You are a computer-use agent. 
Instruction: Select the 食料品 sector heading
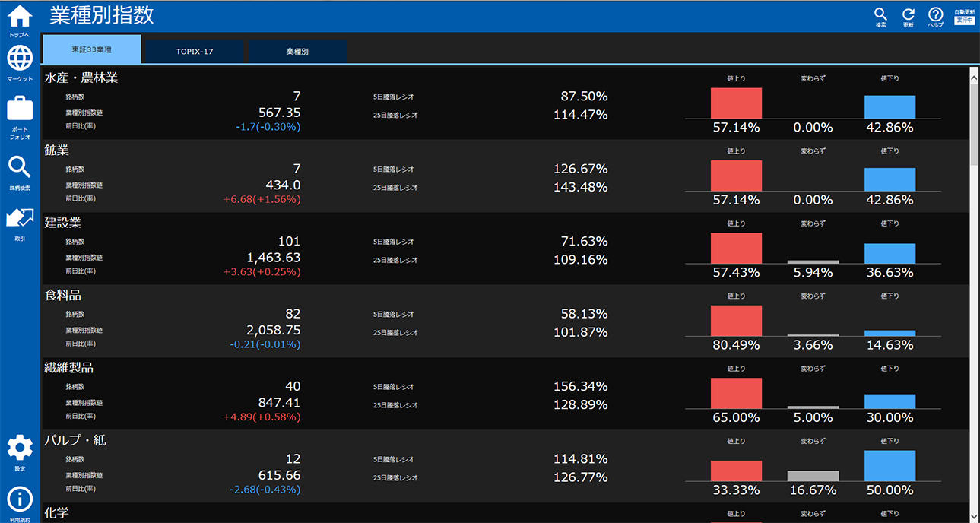pos(63,296)
